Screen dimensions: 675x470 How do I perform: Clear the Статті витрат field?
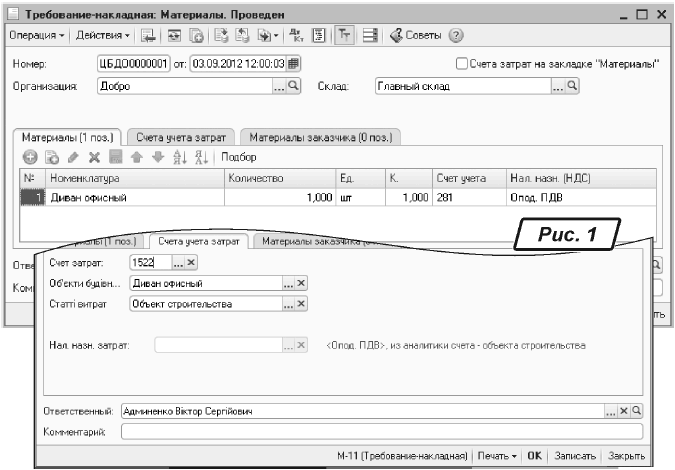point(300,304)
